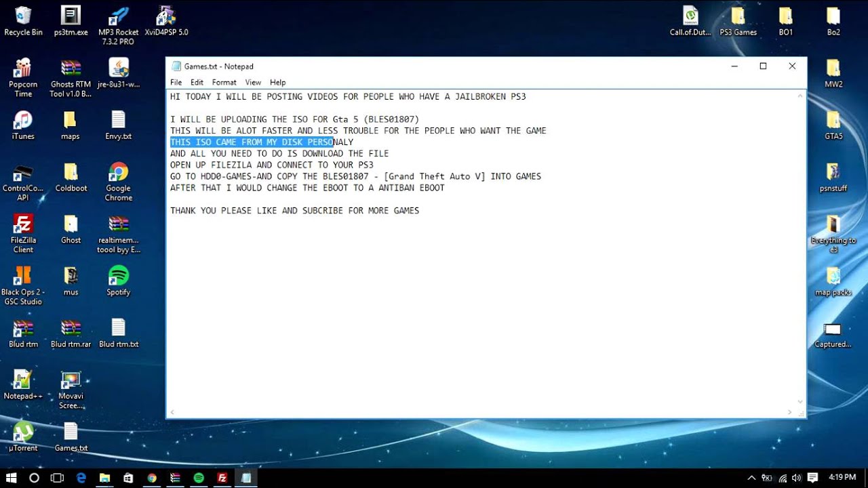Viewport: 868px width, 488px height.
Task: Select the Games.txt desktop file icon
Action: click(x=71, y=436)
